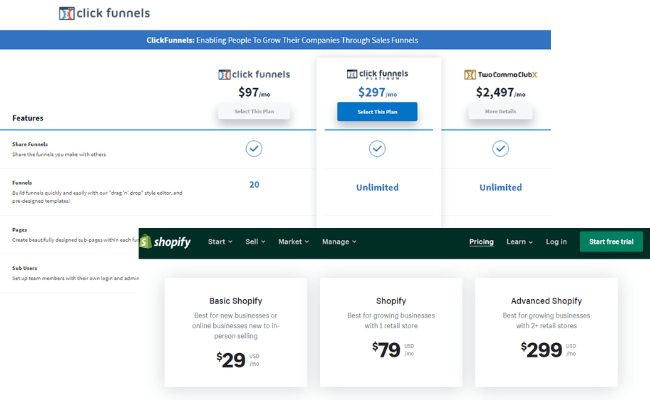Click the ClickFunnels logo at top left
This screenshot has height=400, width=650.
[104, 13]
